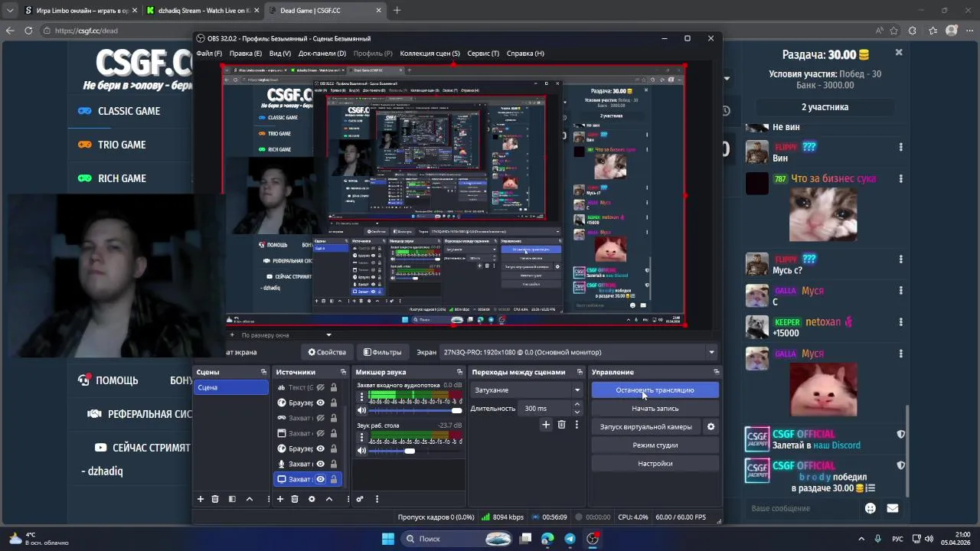This screenshot has height=551, width=980.
Task: Show the window-icon capture source
Action: [321, 433]
